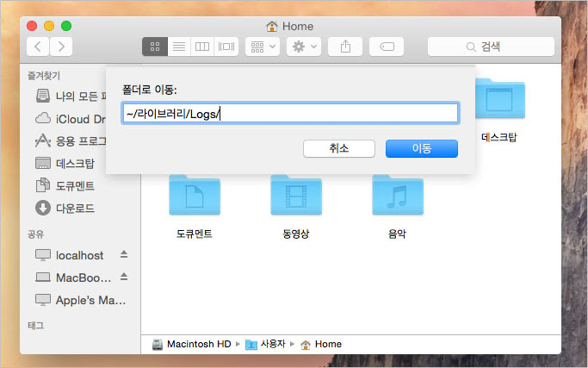Click the Edit Tags toolbar button

[387, 47]
